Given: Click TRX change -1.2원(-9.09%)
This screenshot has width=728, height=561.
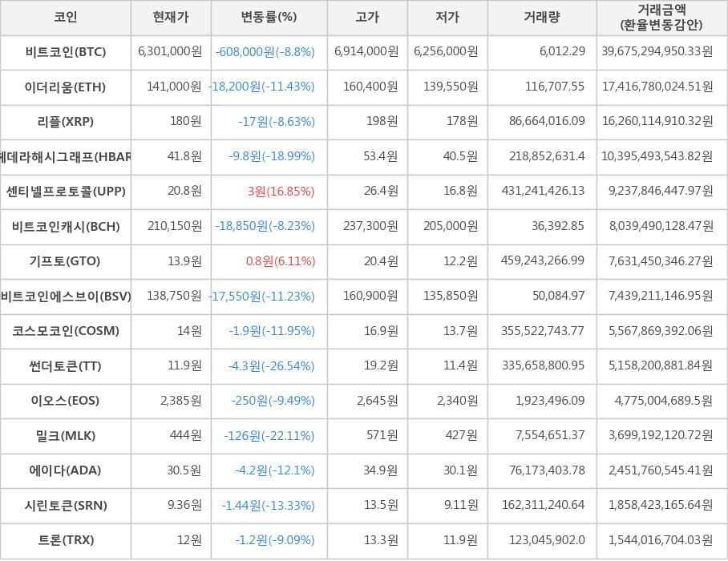Looking at the screenshot, I should click(x=275, y=540).
